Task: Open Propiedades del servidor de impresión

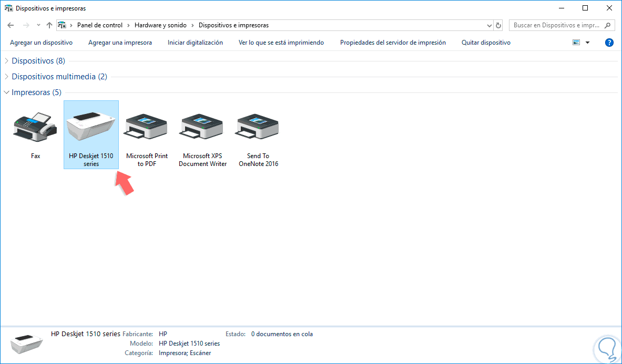Action: pyautogui.click(x=393, y=43)
